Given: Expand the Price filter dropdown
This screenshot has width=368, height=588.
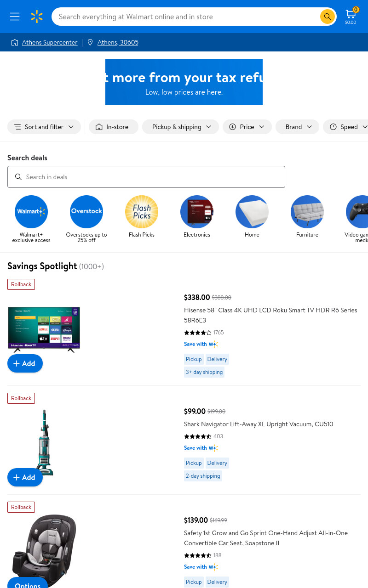Looking at the screenshot, I should coord(247,127).
